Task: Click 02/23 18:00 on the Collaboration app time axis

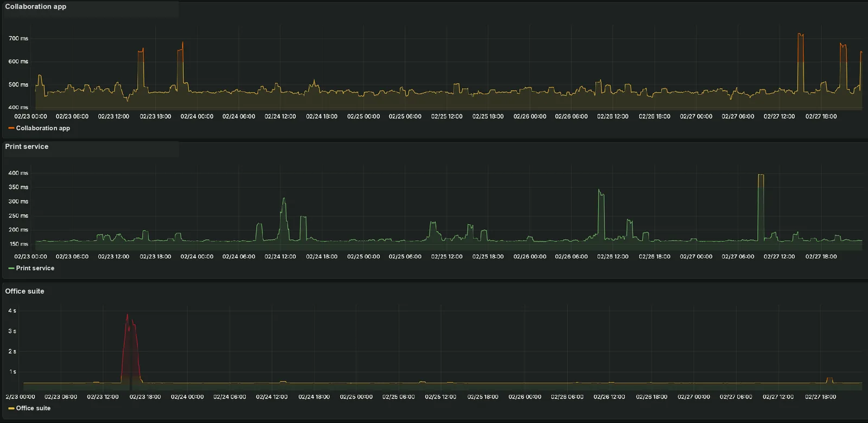Action: (x=156, y=117)
